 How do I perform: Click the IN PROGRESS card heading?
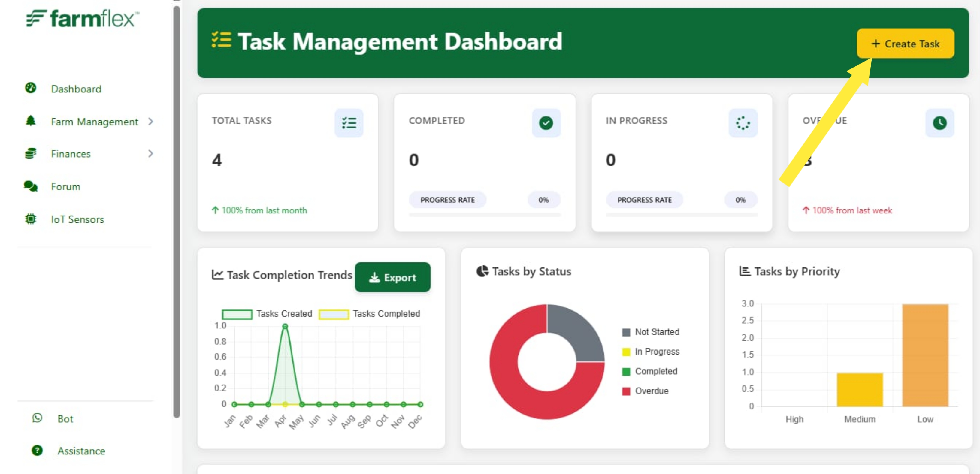(x=636, y=120)
